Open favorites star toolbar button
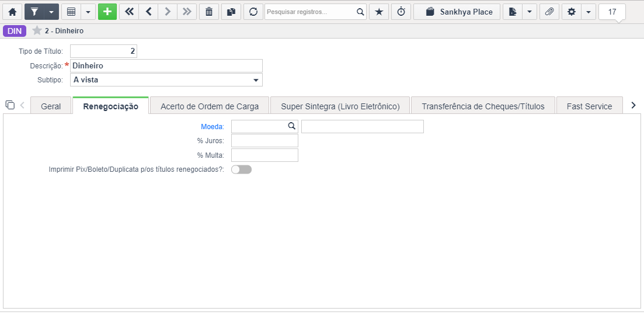The width and height of the screenshot is (644, 315). [x=379, y=12]
